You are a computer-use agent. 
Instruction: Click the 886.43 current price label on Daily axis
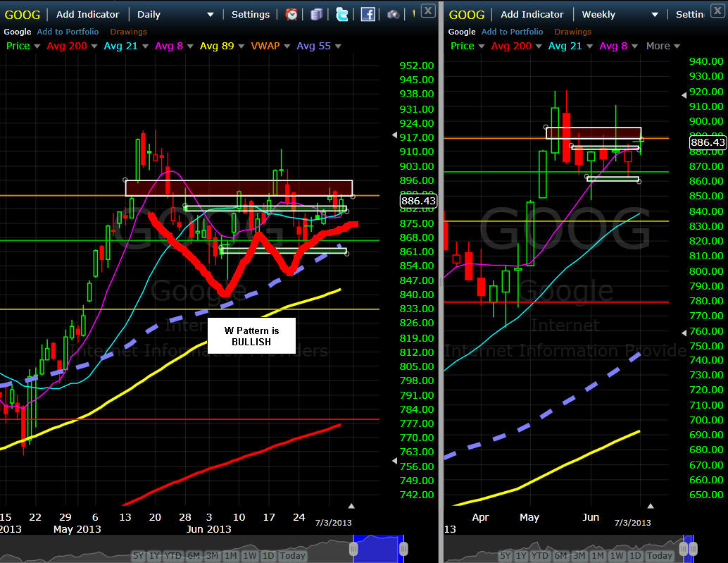pyautogui.click(x=418, y=201)
